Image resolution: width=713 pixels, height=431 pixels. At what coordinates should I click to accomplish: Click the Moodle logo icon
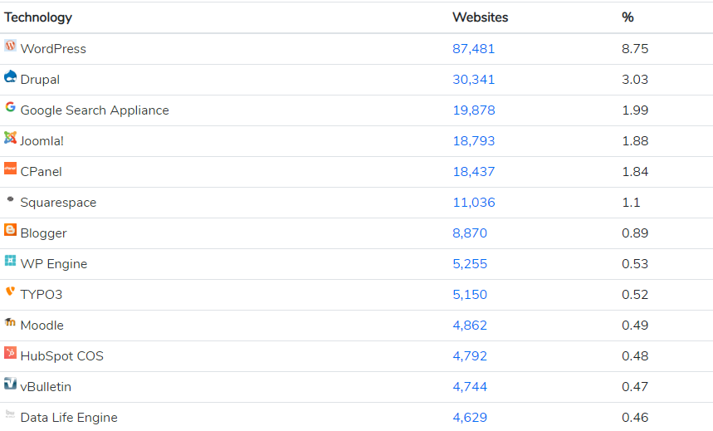coord(10,322)
